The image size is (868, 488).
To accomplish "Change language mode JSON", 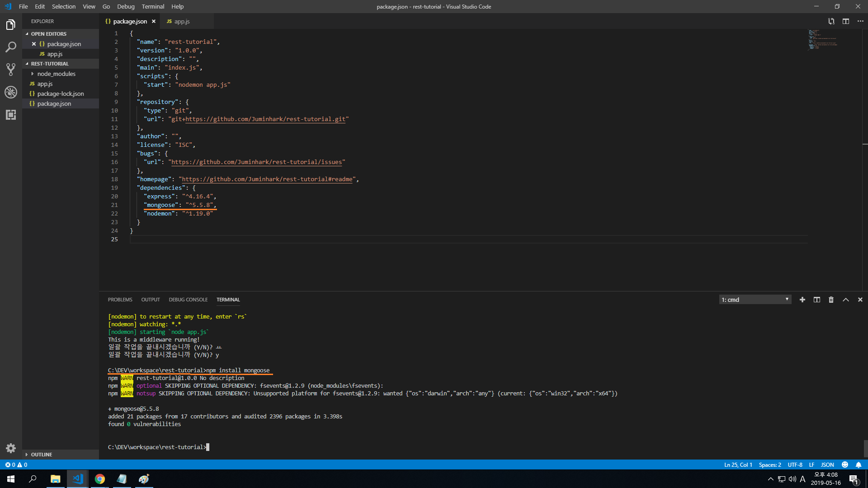I will pos(827,465).
